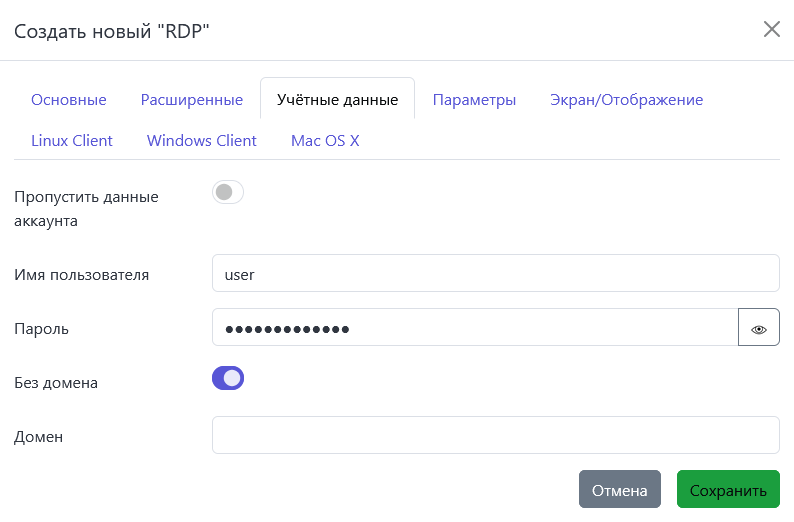Click the 'Имя пользователя' field label
Screen dimensions: 794x522
[x=82, y=275]
